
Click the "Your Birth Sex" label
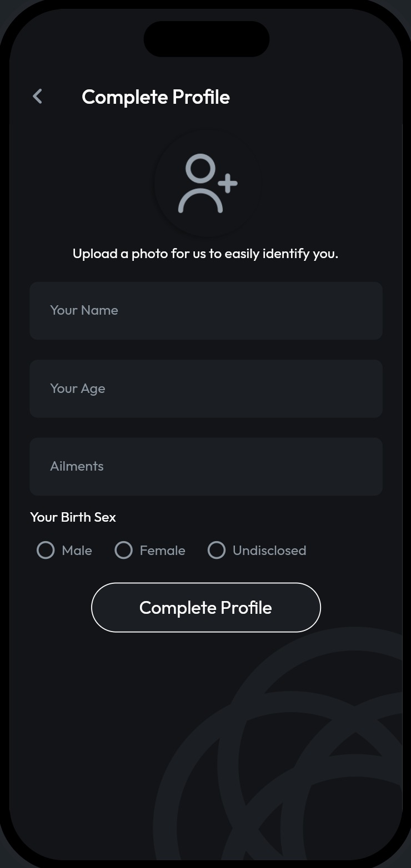coord(73,517)
